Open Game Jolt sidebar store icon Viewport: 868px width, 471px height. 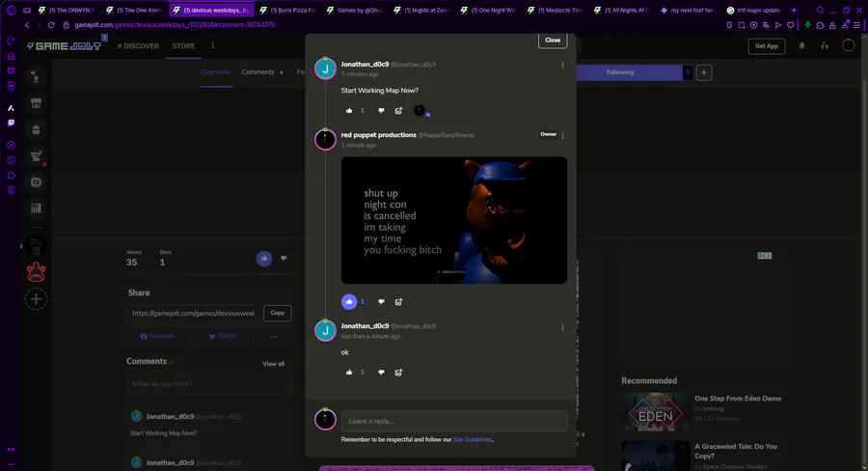(36, 103)
